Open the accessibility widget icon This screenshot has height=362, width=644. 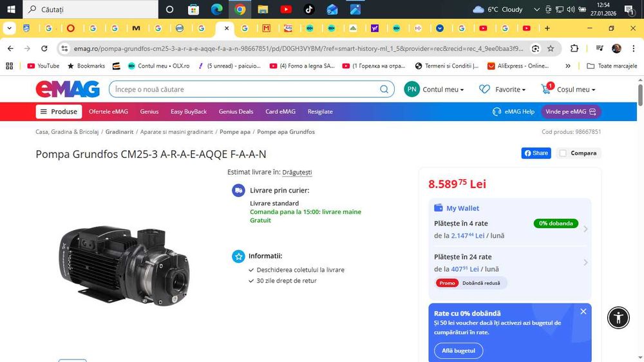618,317
